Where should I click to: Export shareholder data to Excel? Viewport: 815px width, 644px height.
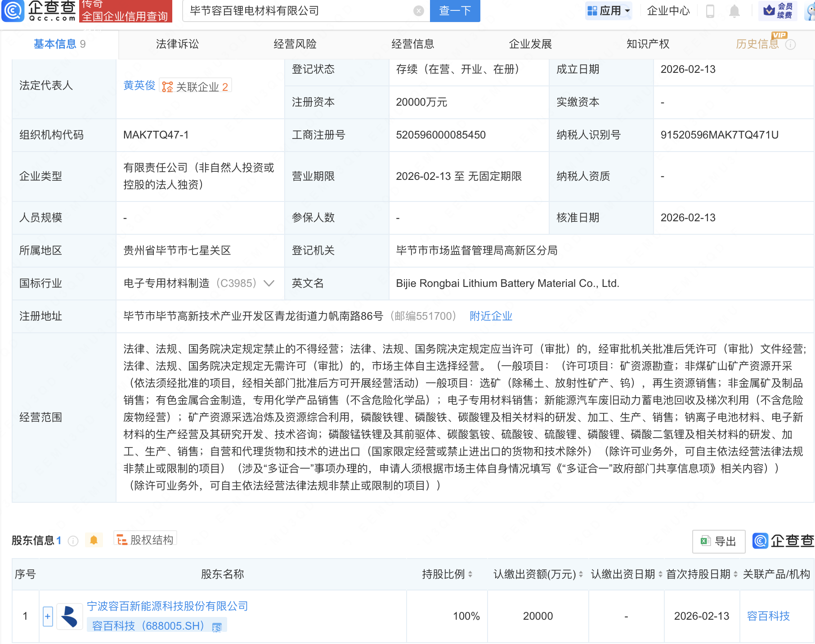(x=718, y=541)
